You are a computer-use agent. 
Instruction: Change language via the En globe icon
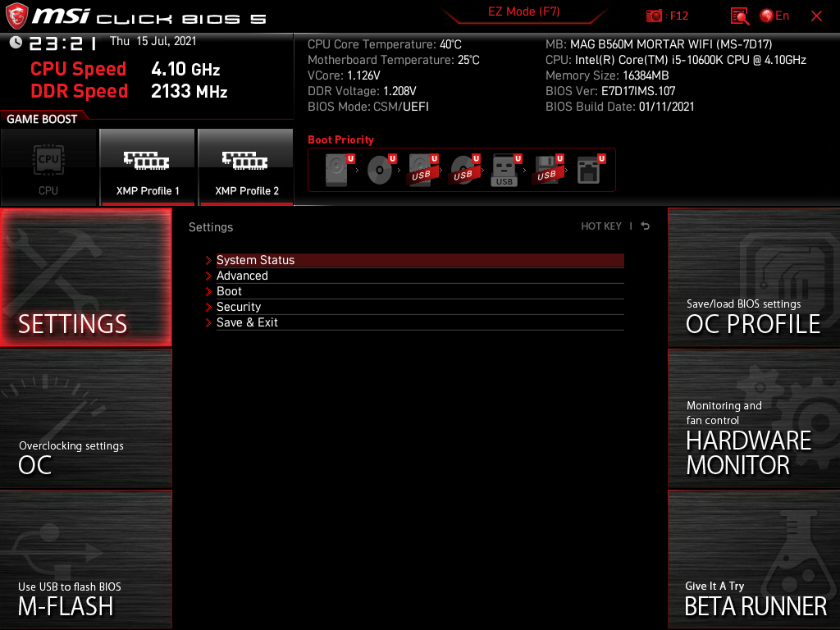coord(774,16)
